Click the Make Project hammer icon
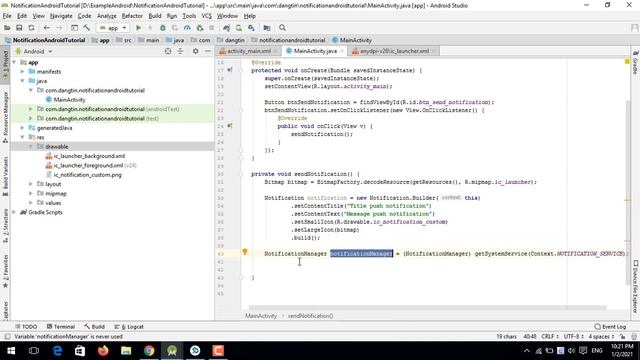 tap(87, 28)
